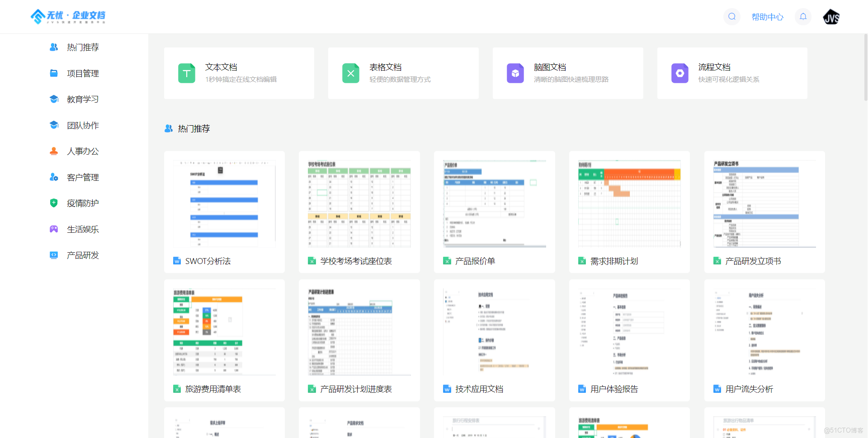
Task: Open the 产品研发立项书 template thumbnail
Action: tap(764, 203)
